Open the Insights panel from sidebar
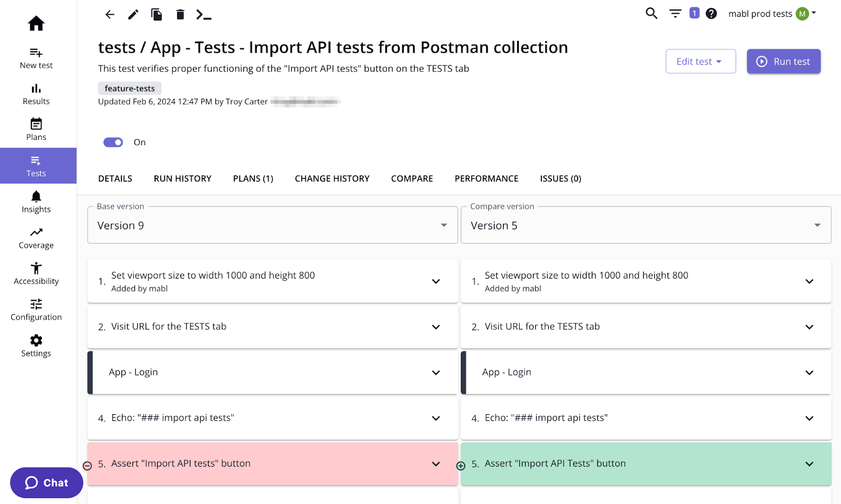This screenshot has width=841, height=504. (36, 201)
